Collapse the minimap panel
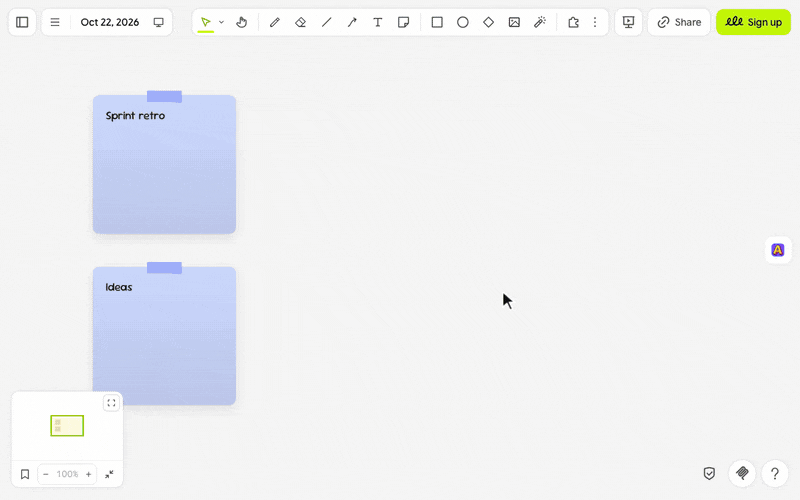Image resolution: width=800 pixels, height=500 pixels. click(109, 474)
